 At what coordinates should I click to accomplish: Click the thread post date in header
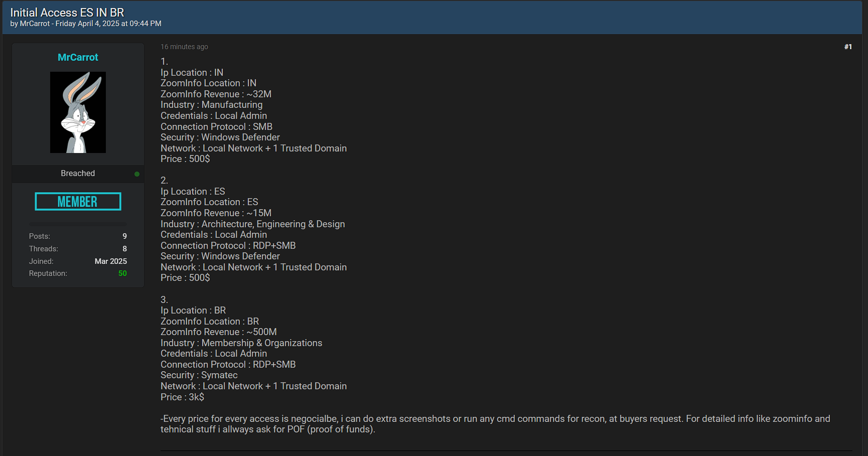coord(108,24)
